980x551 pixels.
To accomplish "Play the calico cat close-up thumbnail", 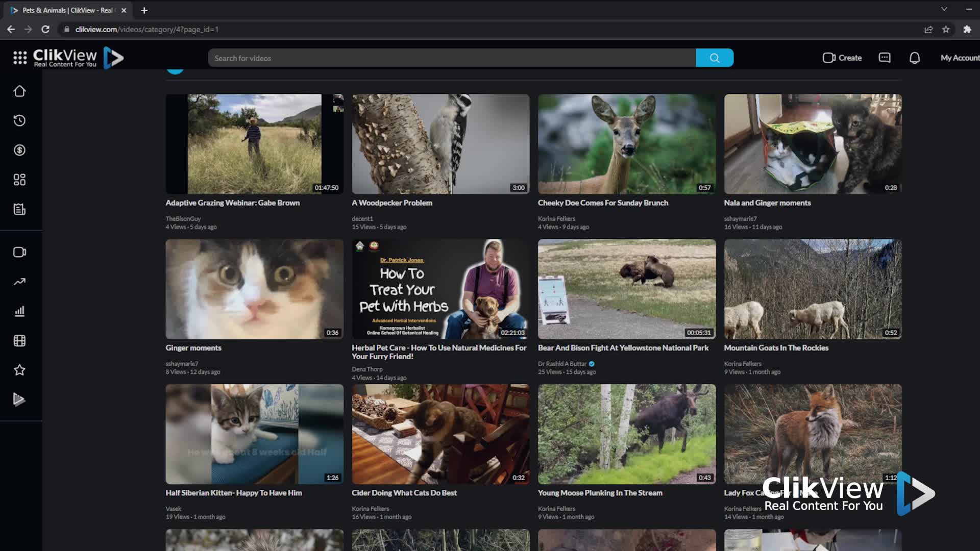I will pos(254,289).
